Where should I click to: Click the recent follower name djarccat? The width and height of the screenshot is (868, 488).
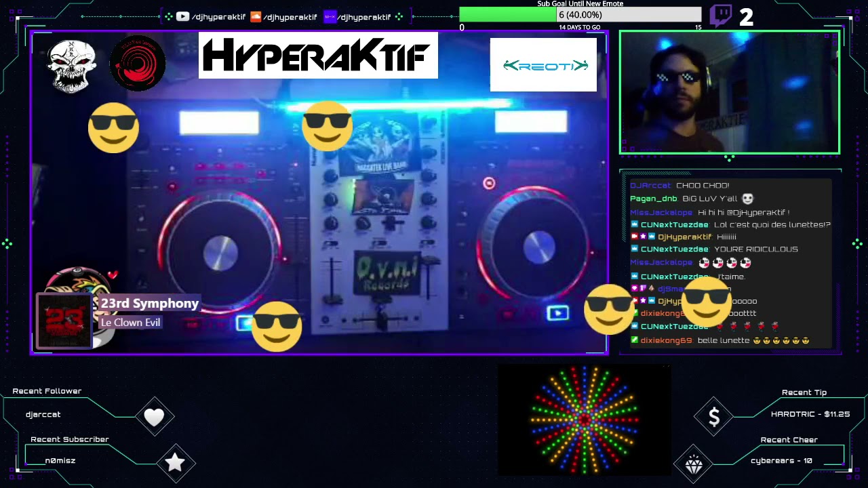coord(43,414)
